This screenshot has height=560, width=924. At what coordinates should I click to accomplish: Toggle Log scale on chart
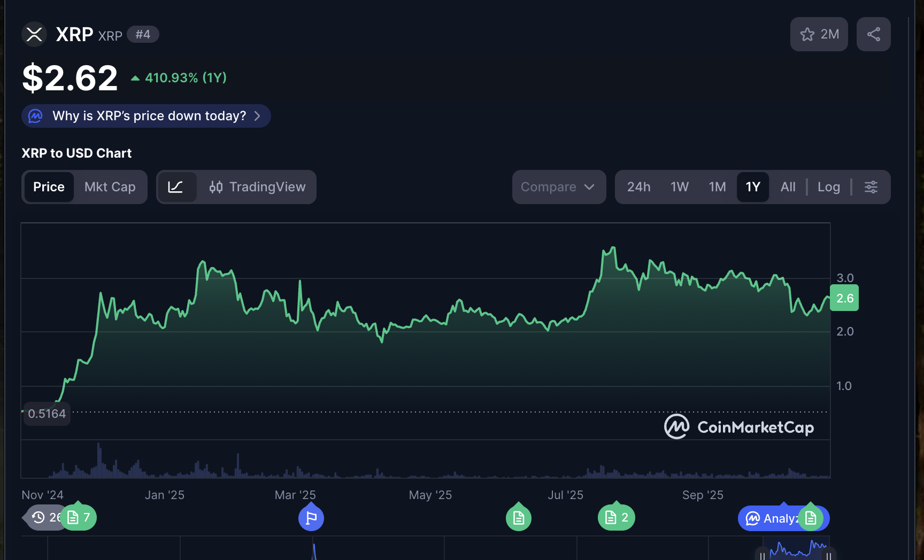pyautogui.click(x=828, y=187)
